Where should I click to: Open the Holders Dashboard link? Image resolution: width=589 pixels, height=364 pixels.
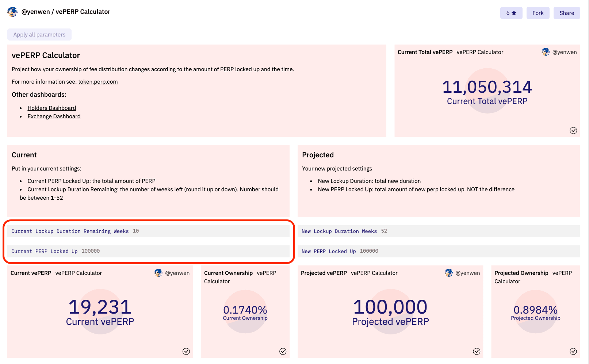pos(52,108)
